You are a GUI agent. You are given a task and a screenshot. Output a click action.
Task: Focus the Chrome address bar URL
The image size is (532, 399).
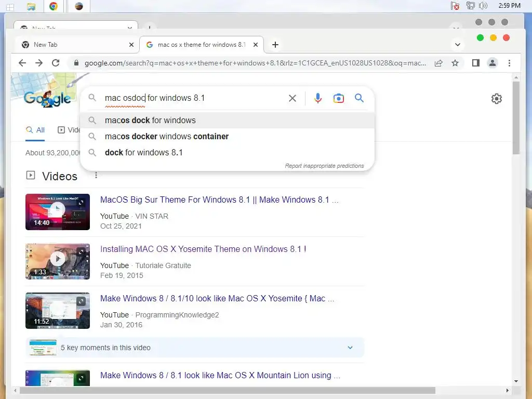tap(255, 63)
